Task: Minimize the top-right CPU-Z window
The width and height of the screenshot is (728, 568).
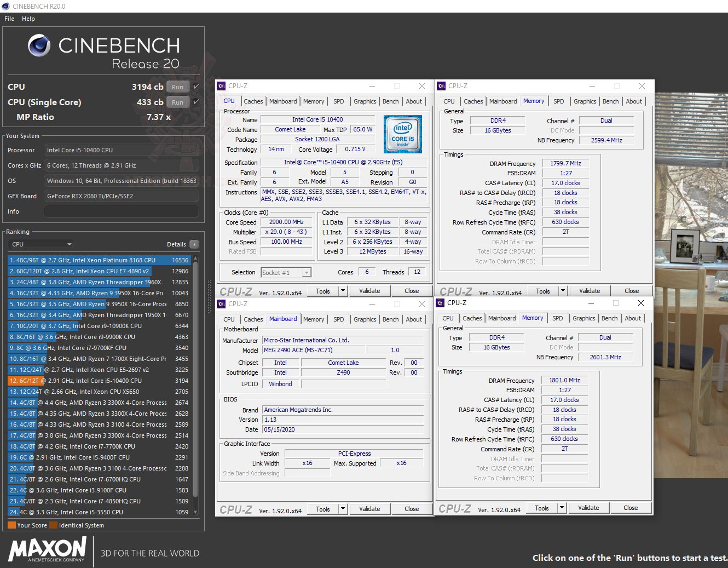Action: point(592,86)
